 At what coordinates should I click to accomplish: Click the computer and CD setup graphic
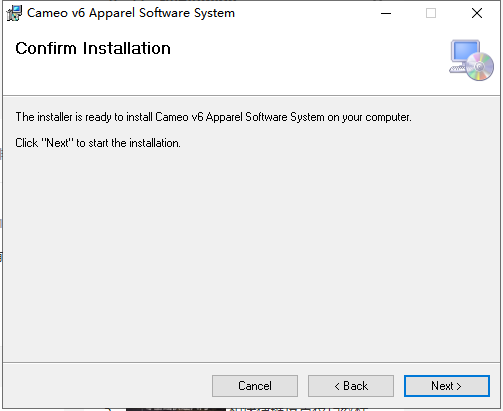471,60
